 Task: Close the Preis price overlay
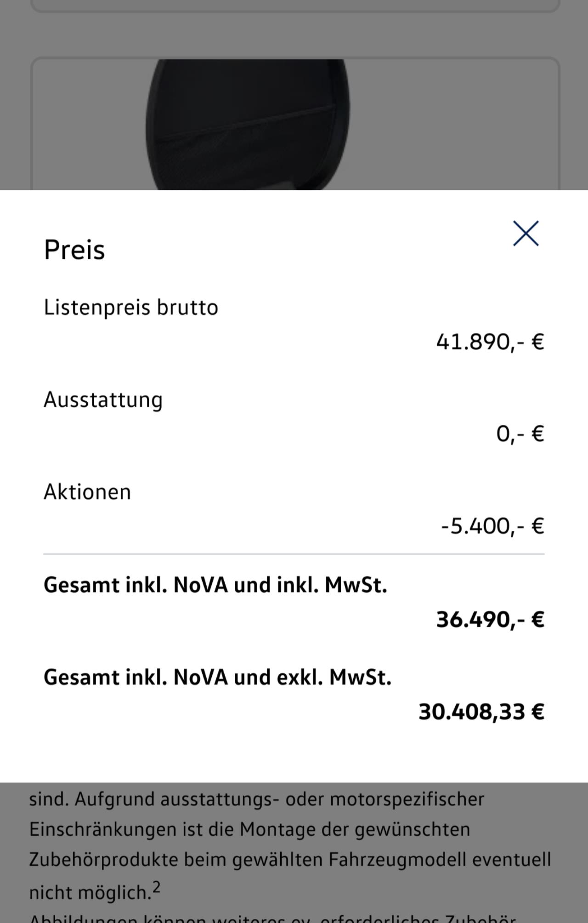point(526,234)
